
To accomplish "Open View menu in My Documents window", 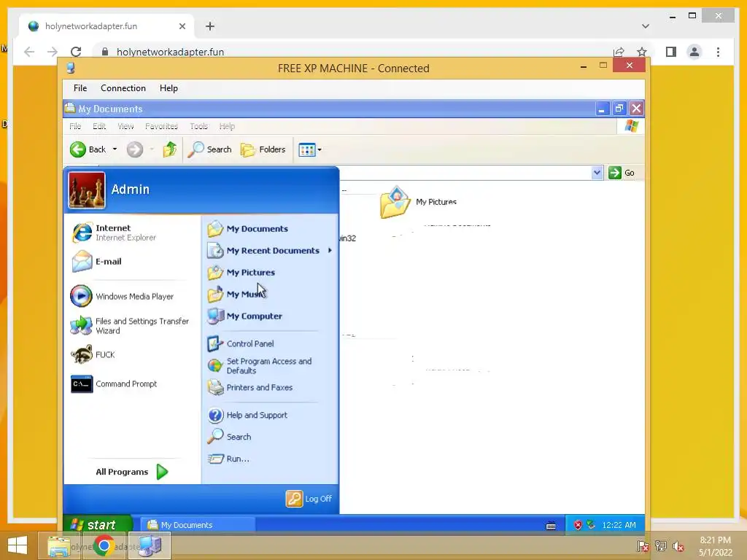I will click(x=125, y=126).
